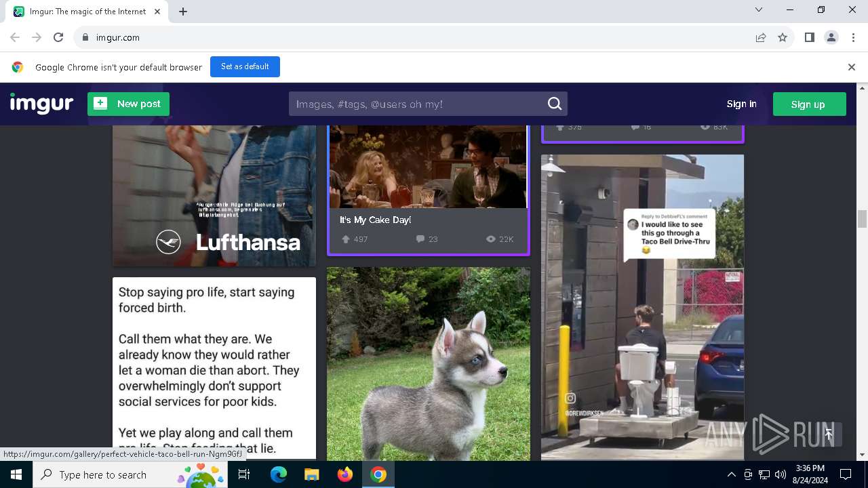Click the share page icon in address bar
This screenshot has width=868, height=488.
761,37
